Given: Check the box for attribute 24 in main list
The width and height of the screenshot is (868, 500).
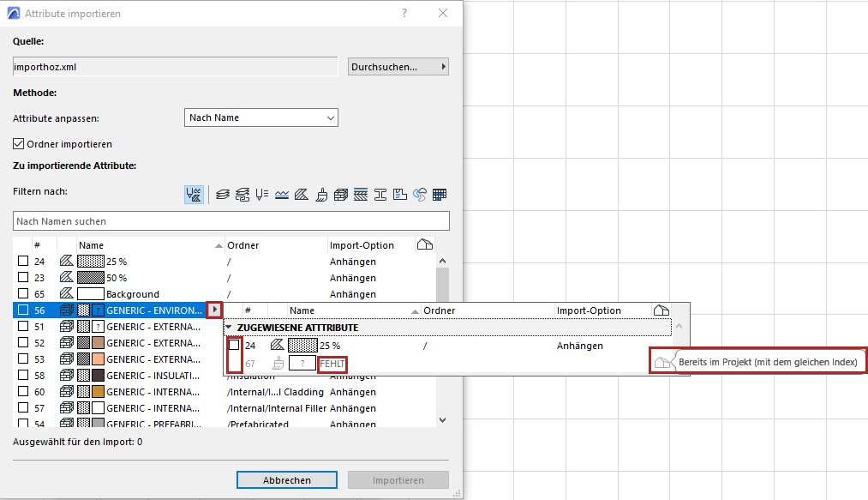Looking at the screenshot, I should click(22, 261).
